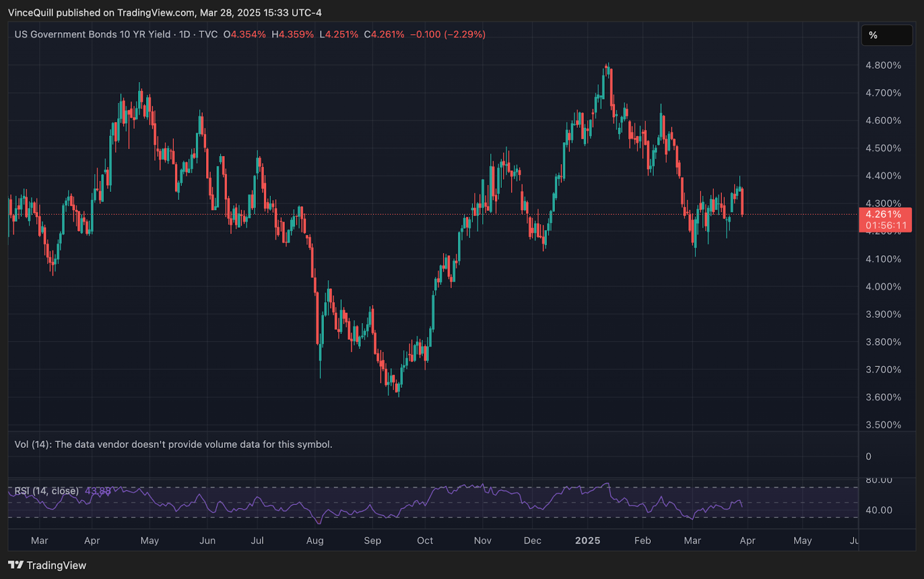Click the 2025 label on time axis
Screen dimensions: 924x579
[x=587, y=541]
